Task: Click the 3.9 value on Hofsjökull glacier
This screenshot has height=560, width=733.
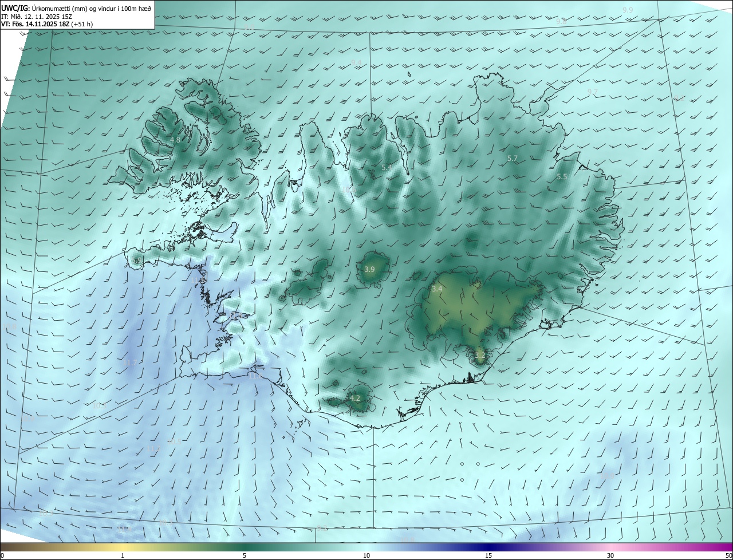Action: 369,269
